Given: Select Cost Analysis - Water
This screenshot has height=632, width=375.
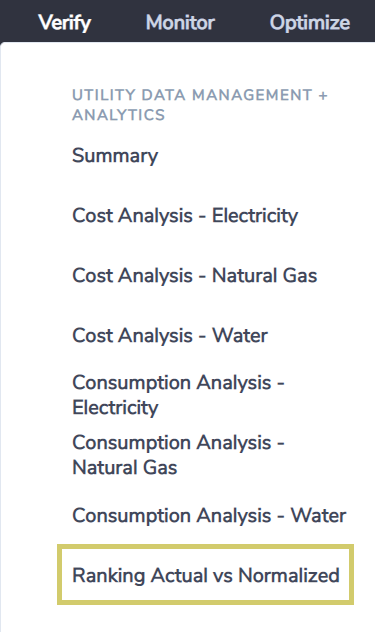Looking at the screenshot, I should tap(170, 336).
